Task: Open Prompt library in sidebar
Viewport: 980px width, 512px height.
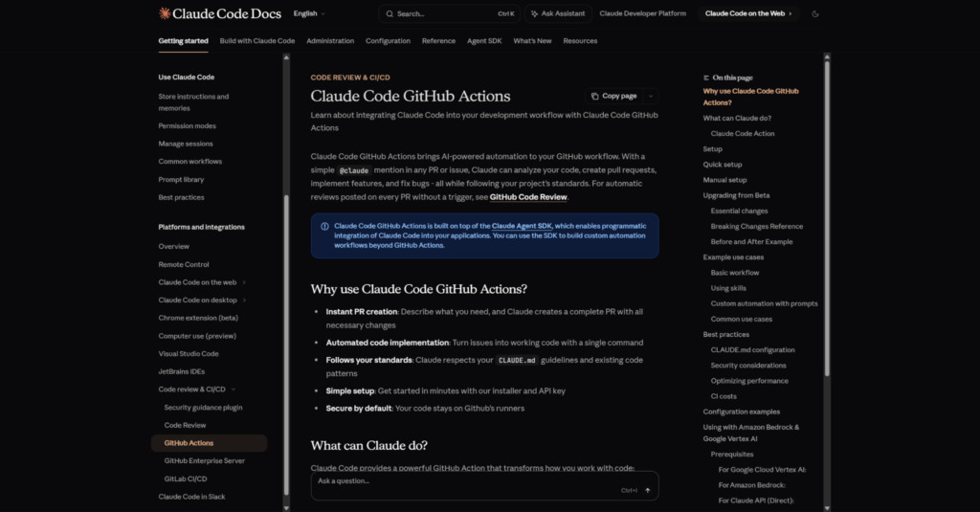Action: [181, 179]
